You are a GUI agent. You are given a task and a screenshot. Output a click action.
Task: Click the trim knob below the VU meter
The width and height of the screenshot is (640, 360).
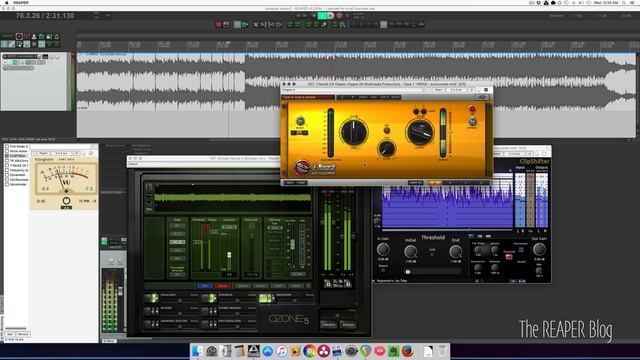pos(66,200)
